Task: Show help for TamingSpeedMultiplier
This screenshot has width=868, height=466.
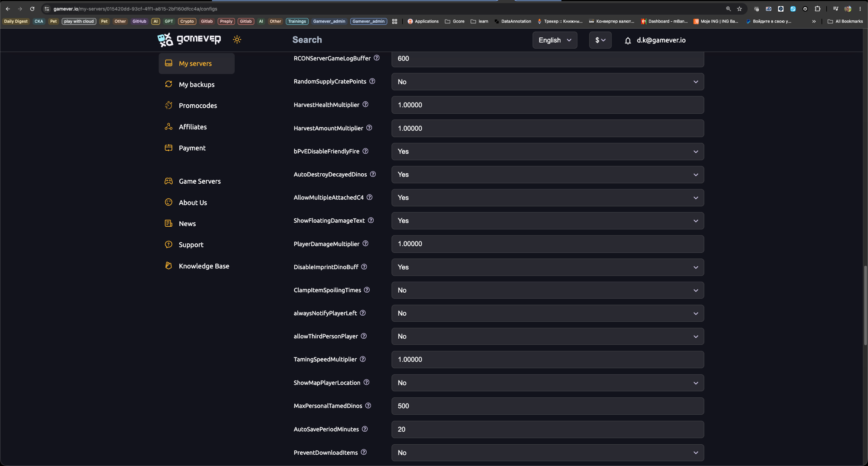Action: pyautogui.click(x=363, y=359)
